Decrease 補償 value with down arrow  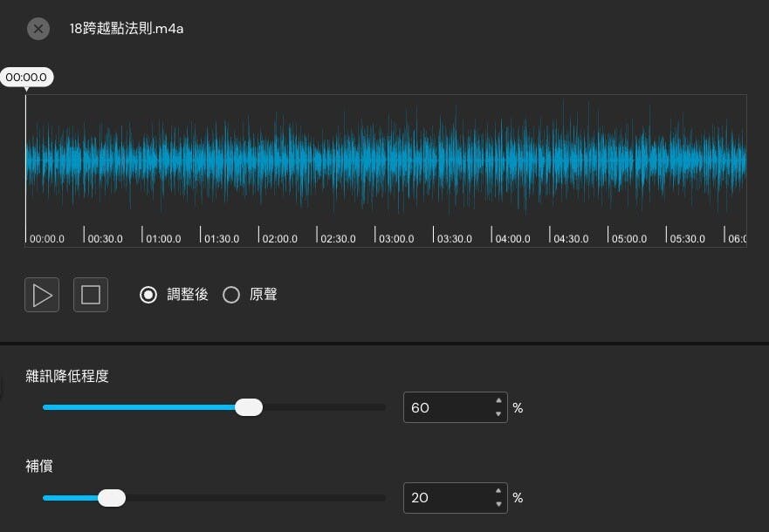point(498,505)
